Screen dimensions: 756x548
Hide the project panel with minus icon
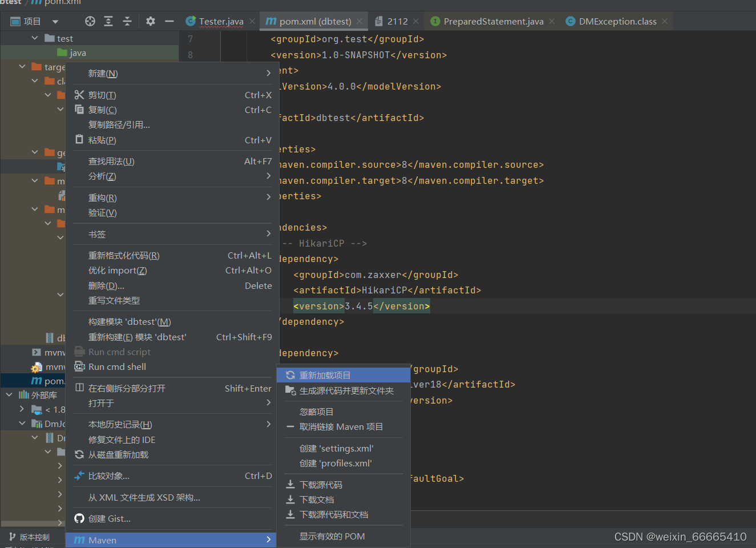click(169, 21)
